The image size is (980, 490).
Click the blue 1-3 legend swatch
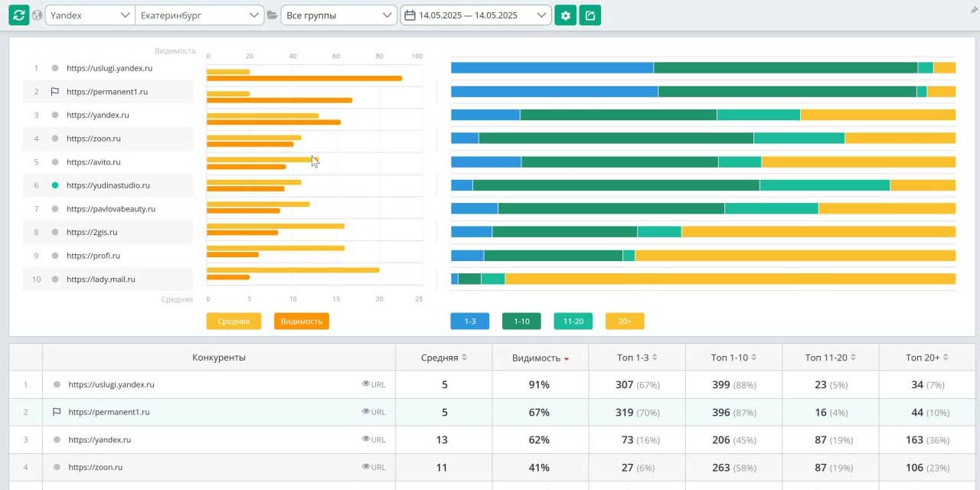point(470,322)
